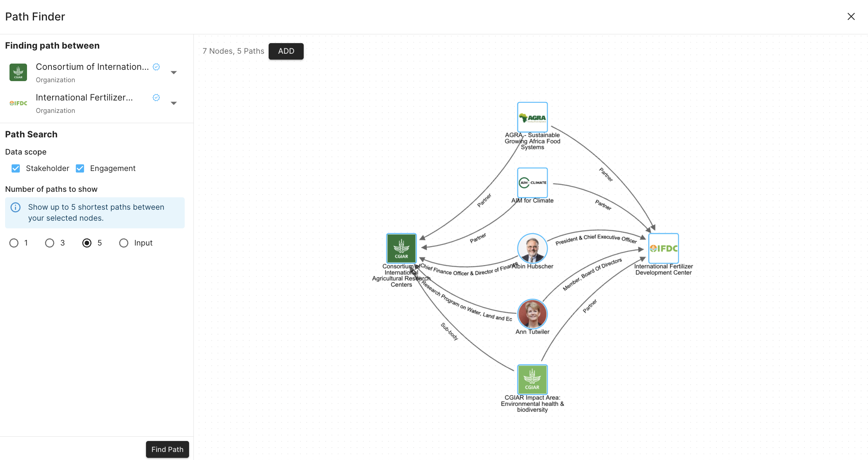Uncheck the Engagement data scope checkbox

(x=80, y=168)
